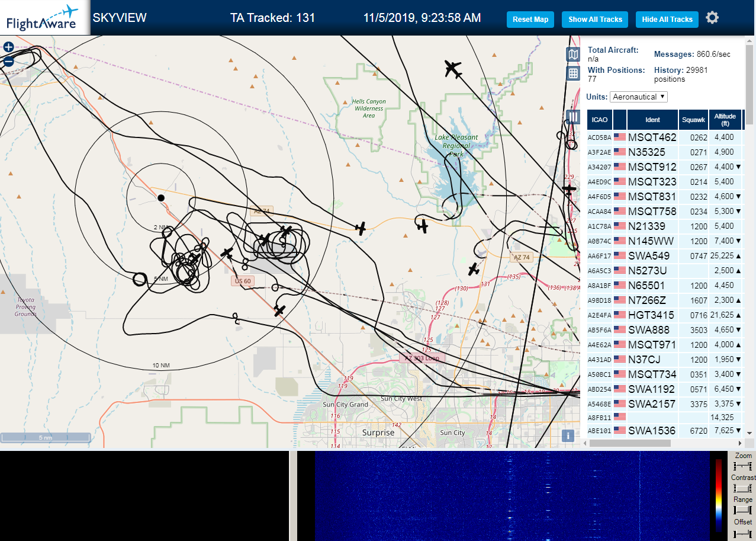Sort table by ICAO column header
The image size is (756, 541).
coord(600,120)
